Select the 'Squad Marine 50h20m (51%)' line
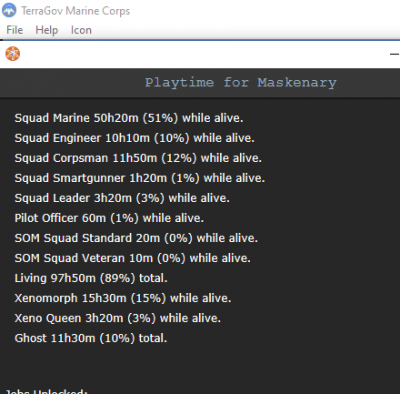Image resolution: width=400 pixels, height=394 pixels. click(129, 118)
